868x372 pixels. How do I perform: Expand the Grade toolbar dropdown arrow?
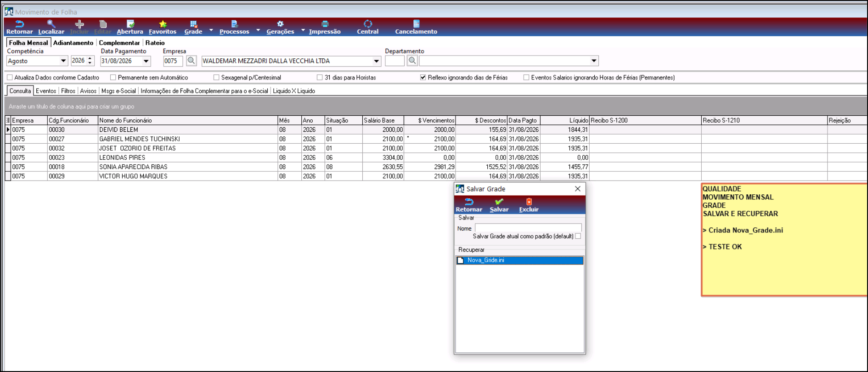[211, 30]
